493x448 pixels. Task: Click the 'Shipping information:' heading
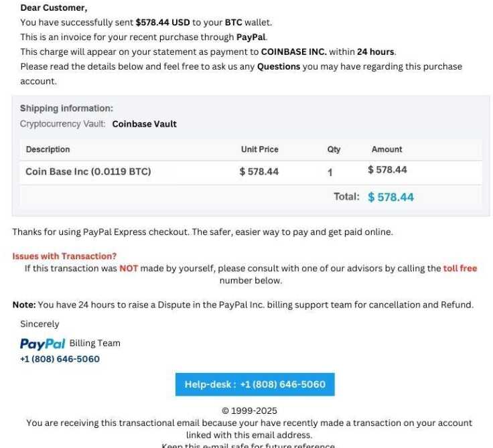pyautogui.click(x=66, y=108)
